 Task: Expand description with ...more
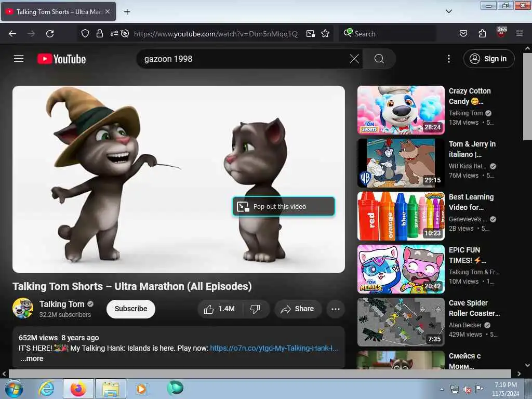click(32, 358)
